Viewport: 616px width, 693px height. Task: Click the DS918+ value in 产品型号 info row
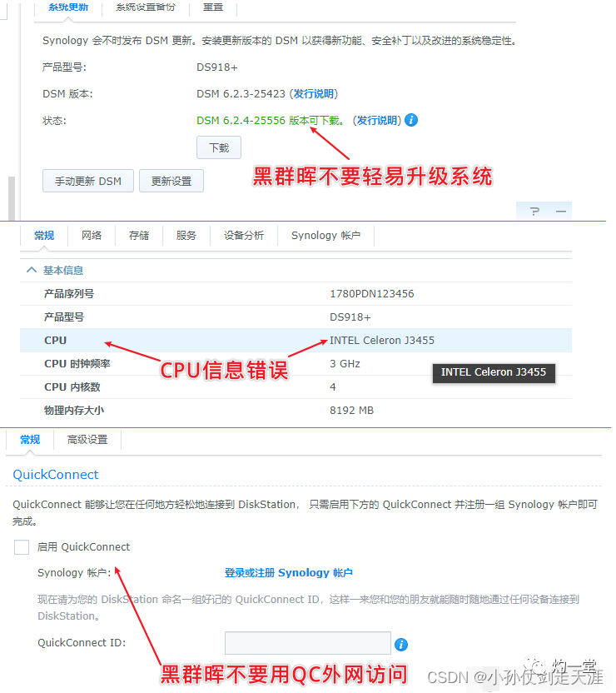point(350,317)
